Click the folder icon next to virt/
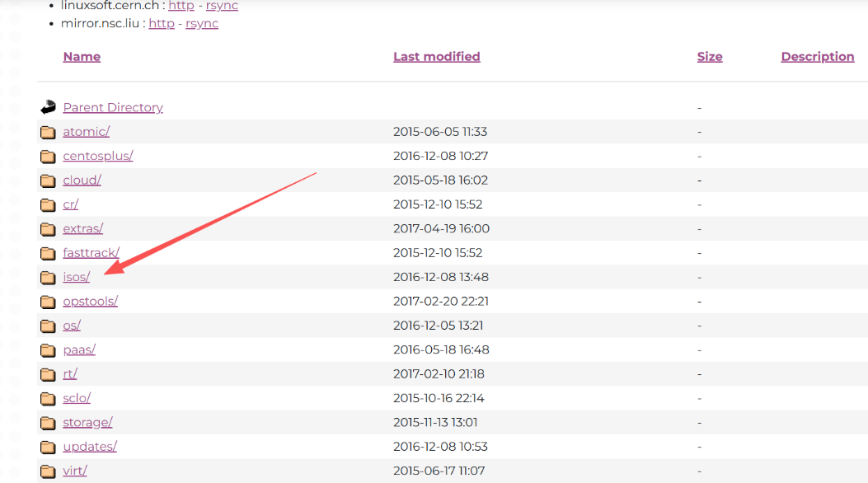 (x=48, y=471)
